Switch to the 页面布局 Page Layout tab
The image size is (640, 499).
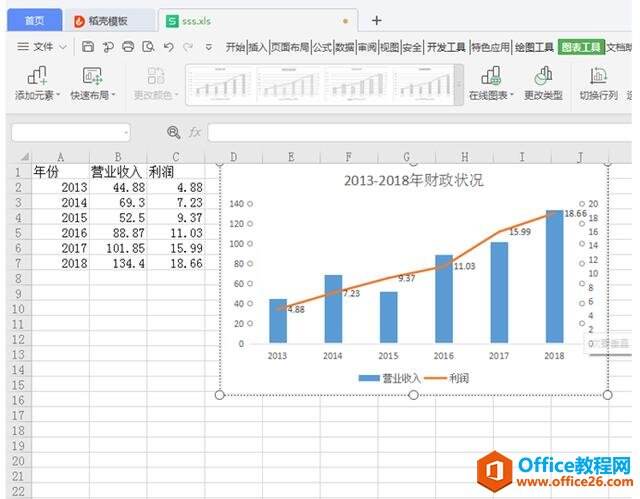click(290, 47)
